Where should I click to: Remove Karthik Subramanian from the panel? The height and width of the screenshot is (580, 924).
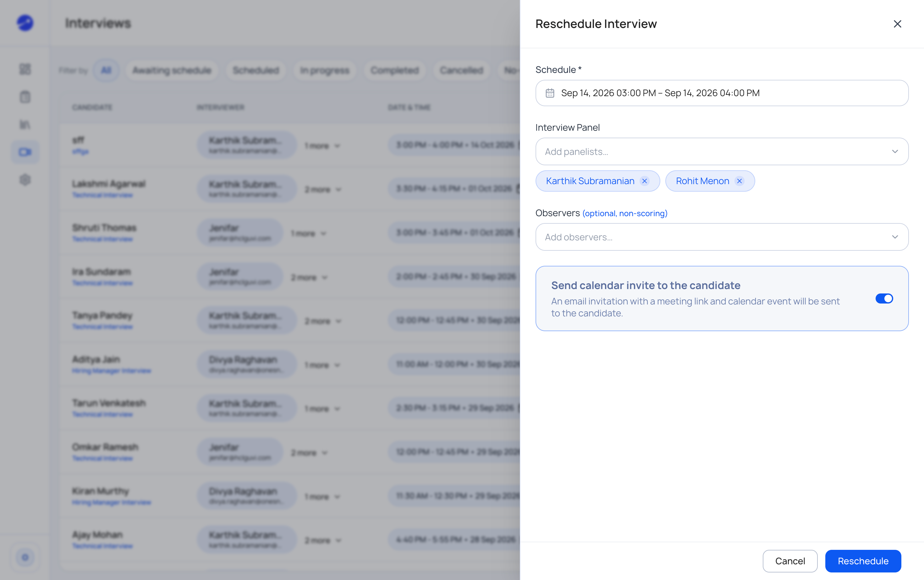click(645, 181)
